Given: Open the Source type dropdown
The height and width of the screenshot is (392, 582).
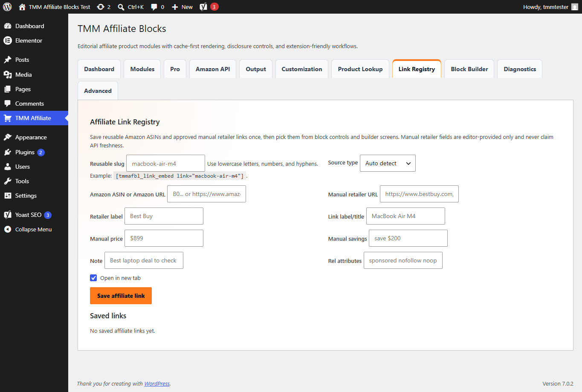Looking at the screenshot, I should click(388, 163).
